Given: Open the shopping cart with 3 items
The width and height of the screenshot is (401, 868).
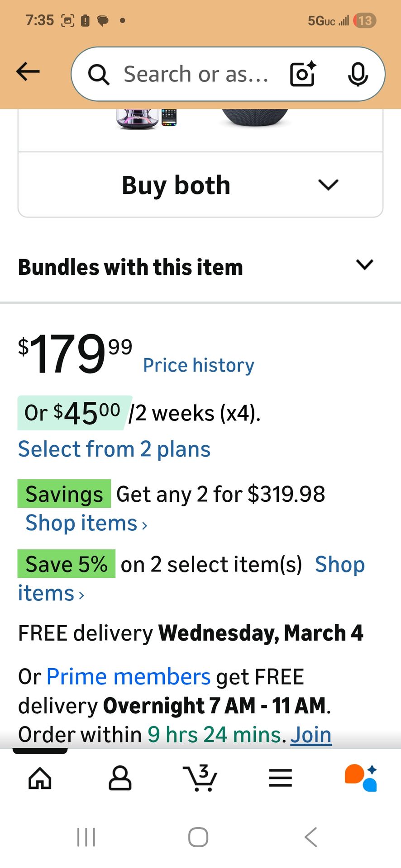Looking at the screenshot, I should point(200,778).
